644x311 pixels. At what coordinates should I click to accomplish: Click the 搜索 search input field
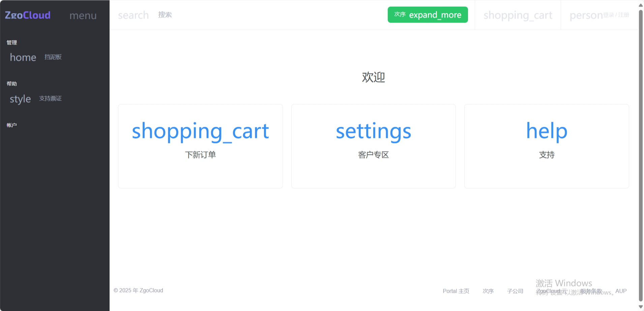(x=165, y=15)
